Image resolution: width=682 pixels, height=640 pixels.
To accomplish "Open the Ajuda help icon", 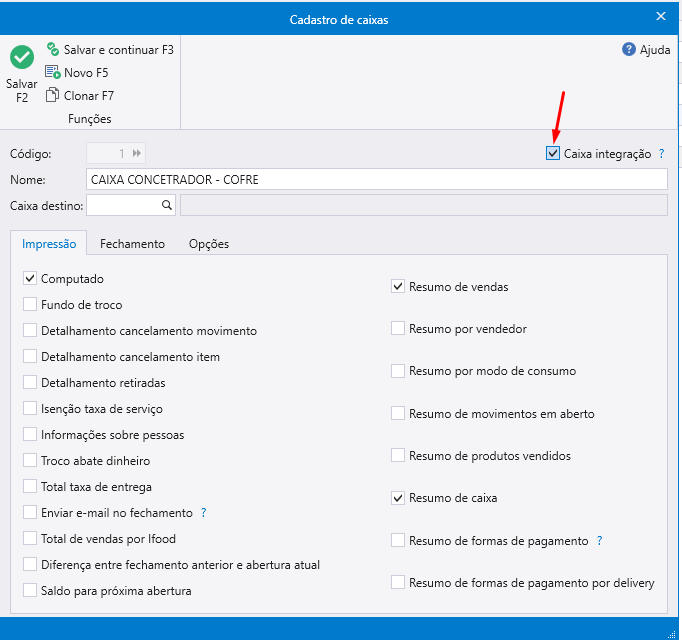I will [629, 49].
